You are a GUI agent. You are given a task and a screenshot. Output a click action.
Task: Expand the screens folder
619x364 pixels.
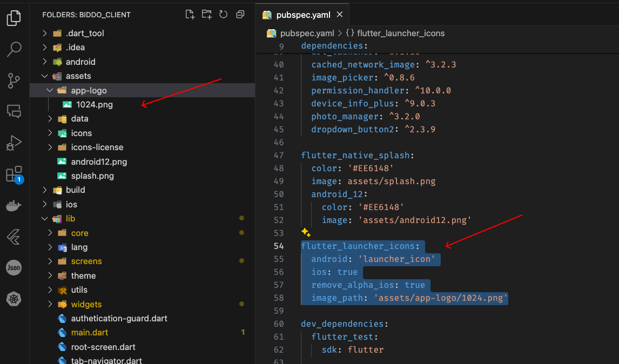tap(50, 261)
